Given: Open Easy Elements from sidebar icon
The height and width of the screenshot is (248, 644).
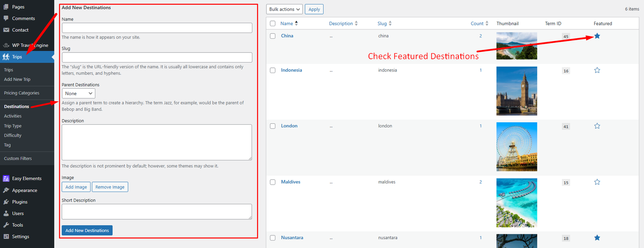Looking at the screenshot, I should point(6,179).
